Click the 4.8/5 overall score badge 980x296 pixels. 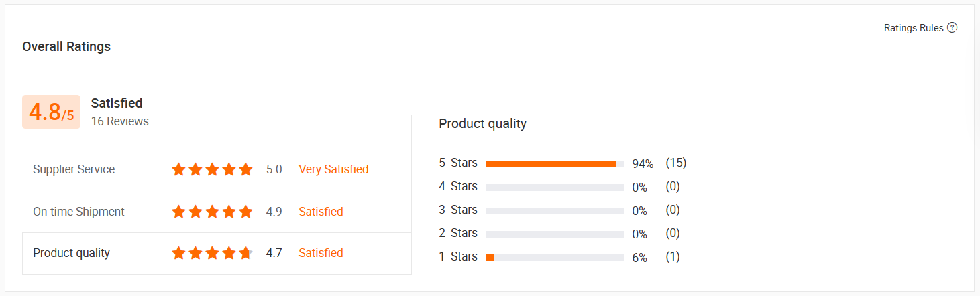(51, 112)
